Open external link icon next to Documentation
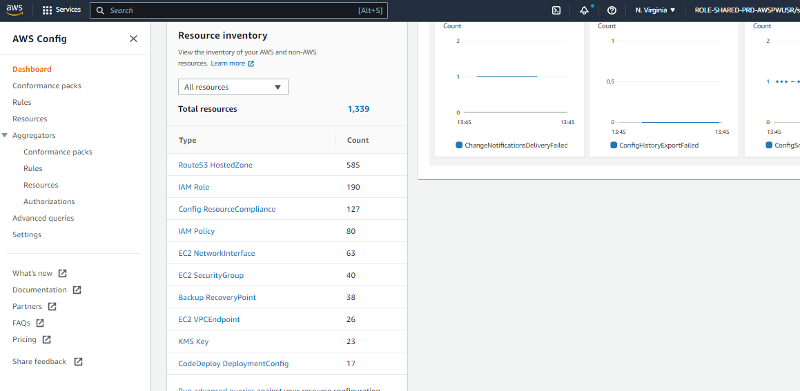The width and height of the screenshot is (800, 391). tap(77, 290)
